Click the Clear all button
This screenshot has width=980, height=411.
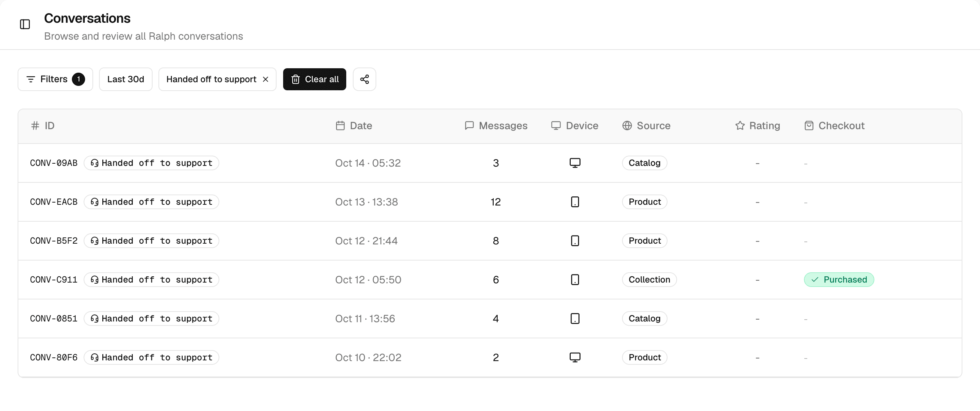click(314, 79)
